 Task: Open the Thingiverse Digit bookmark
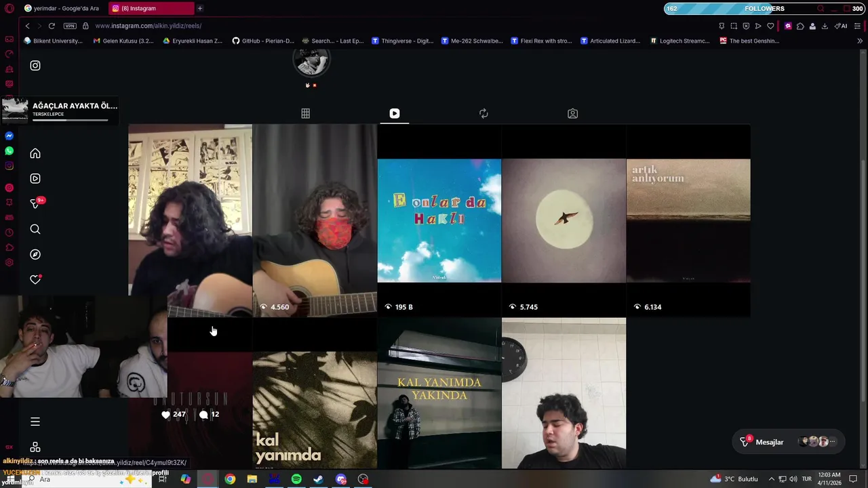(403, 41)
